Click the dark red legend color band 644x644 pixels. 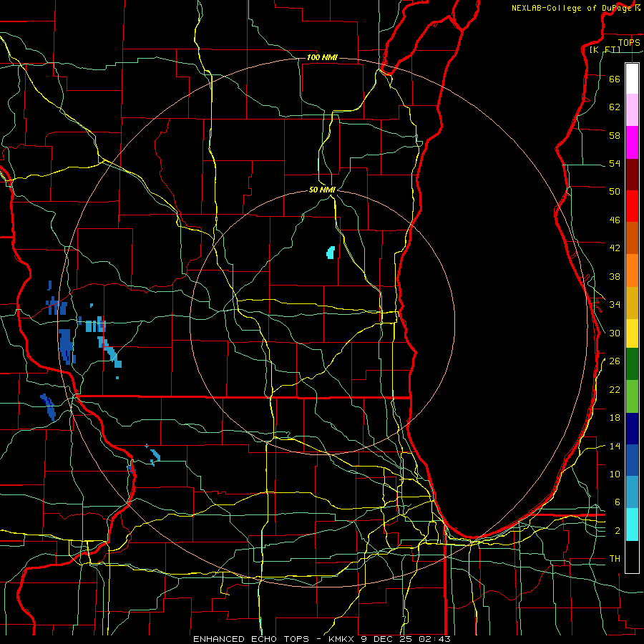click(x=632, y=174)
